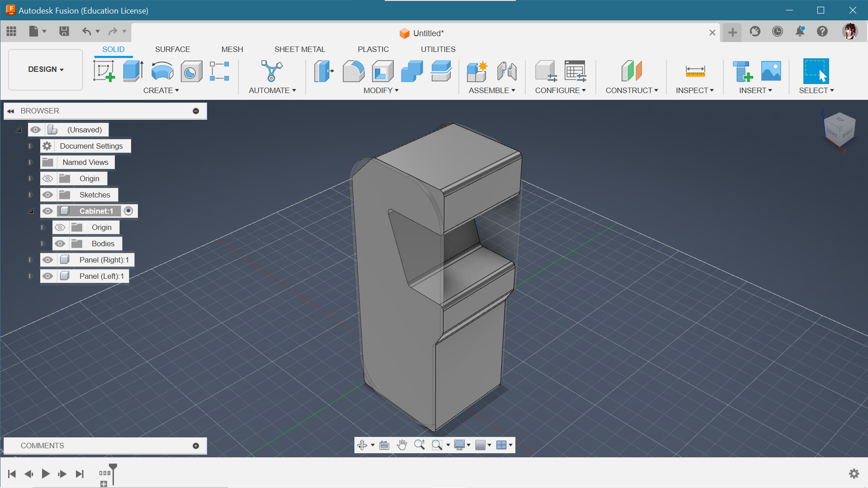The width and height of the screenshot is (868, 488).
Task: Click the Redo arrow
Action: coord(113,31)
